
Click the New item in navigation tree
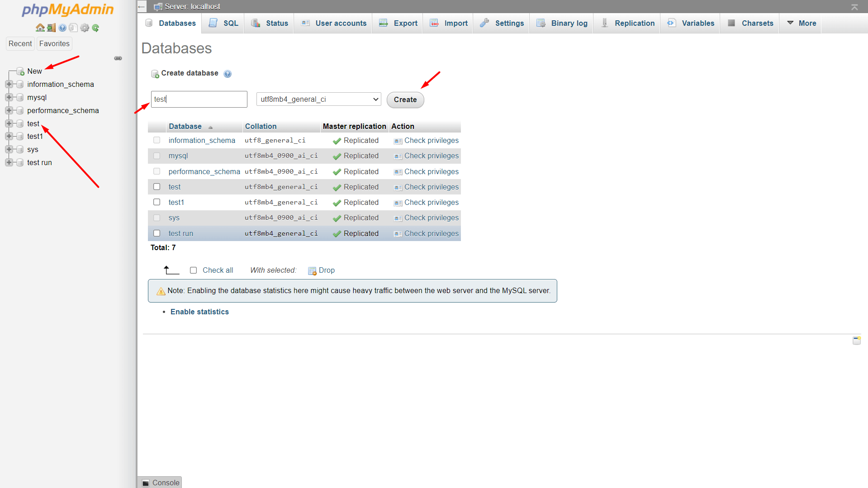(34, 71)
